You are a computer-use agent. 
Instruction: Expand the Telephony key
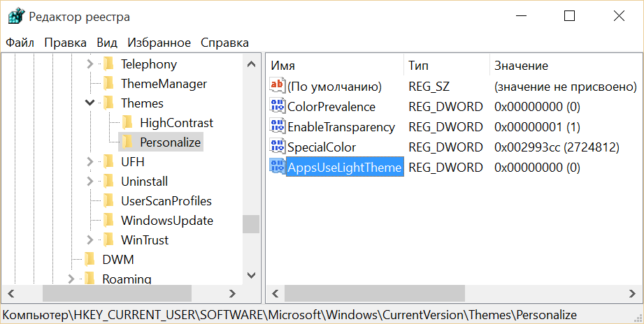pos(90,64)
